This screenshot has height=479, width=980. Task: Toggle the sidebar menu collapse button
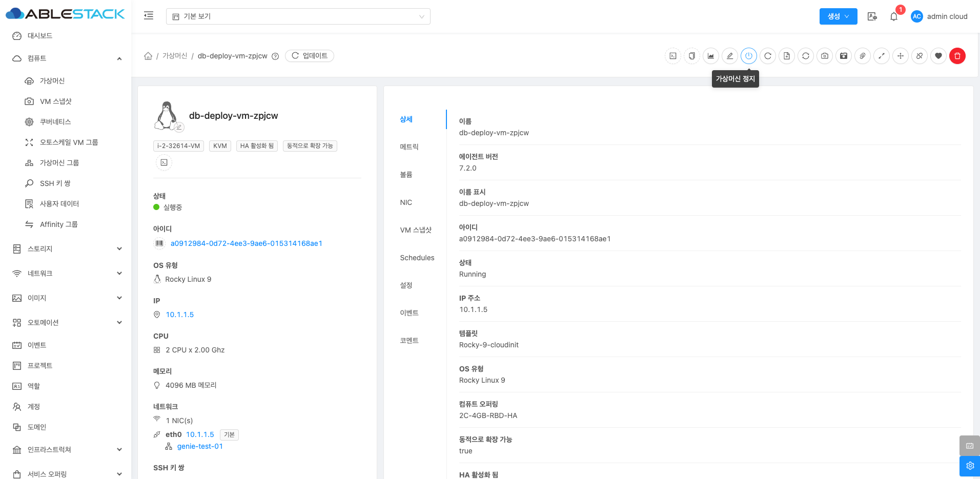click(149, 16)
